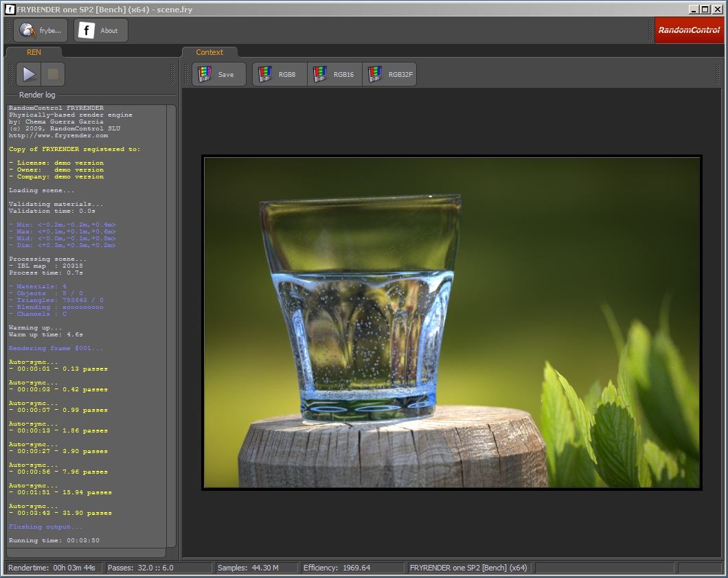Click the rendered glass image preview
This screenshot has width=728, height=578.
point(452,322)
